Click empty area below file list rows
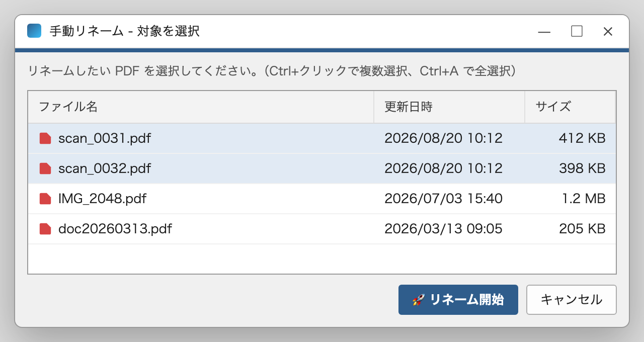Viewport: 644px width, 342px height. pos(322,259)
